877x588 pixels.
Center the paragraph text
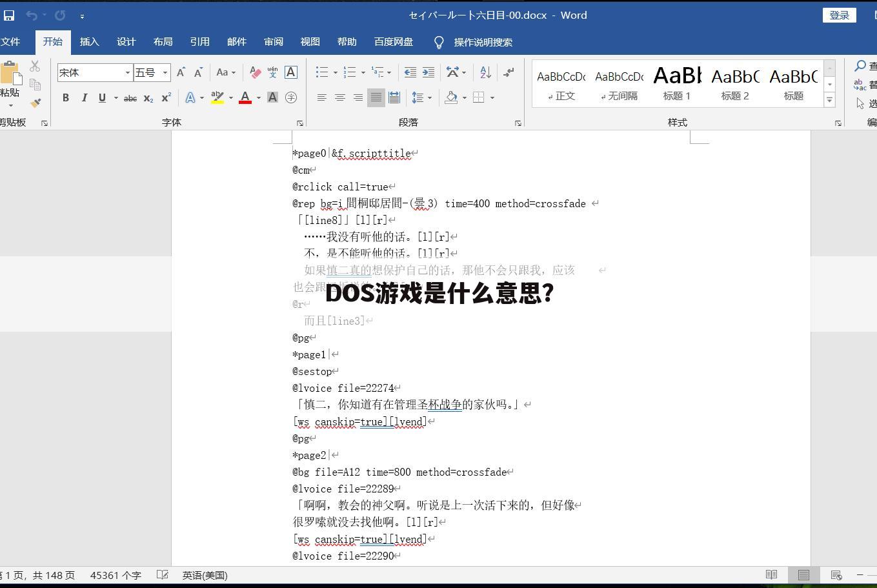coord(339,98)
